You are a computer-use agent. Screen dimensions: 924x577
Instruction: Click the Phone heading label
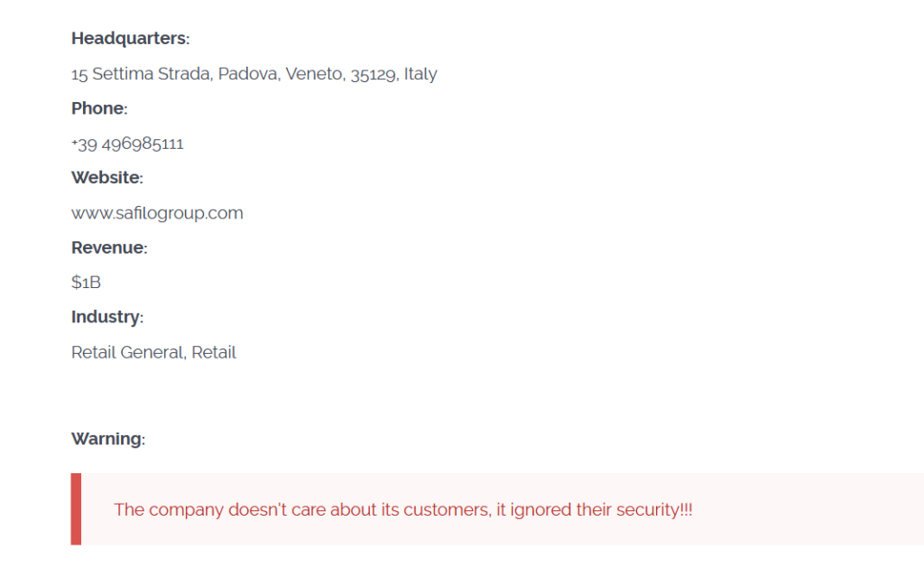tap(99, 108)
